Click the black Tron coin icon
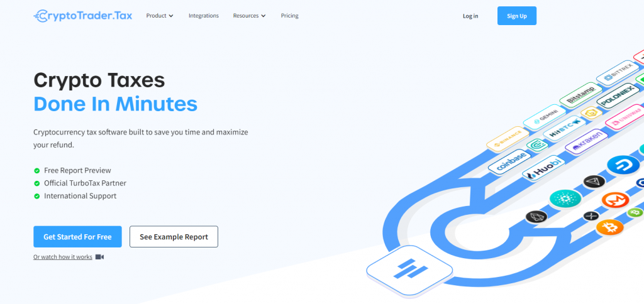 594,182
